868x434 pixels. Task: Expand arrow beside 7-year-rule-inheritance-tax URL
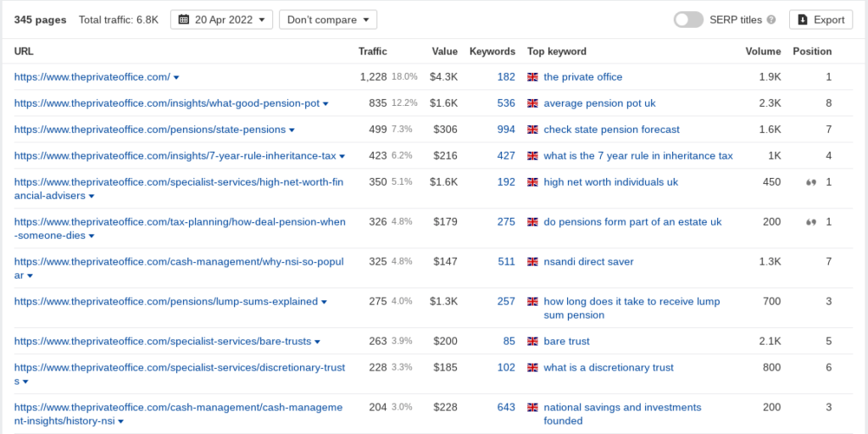point(342,157)
